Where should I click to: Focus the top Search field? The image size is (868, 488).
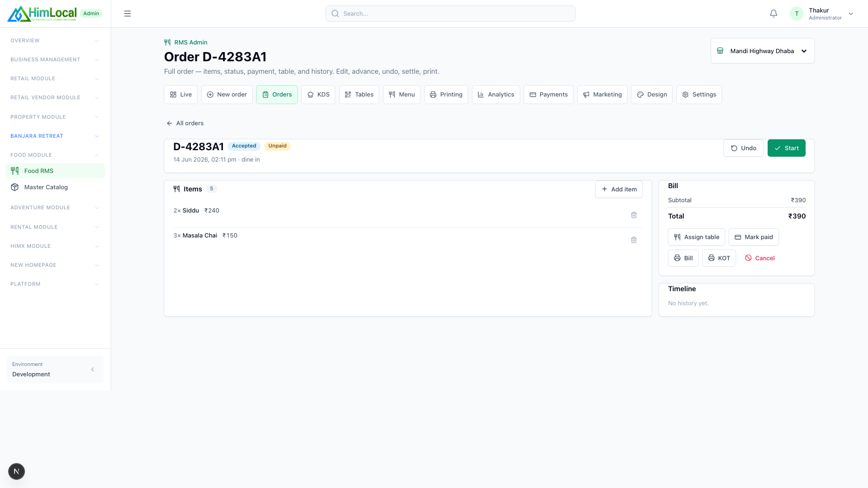click(x=450, y=14)
